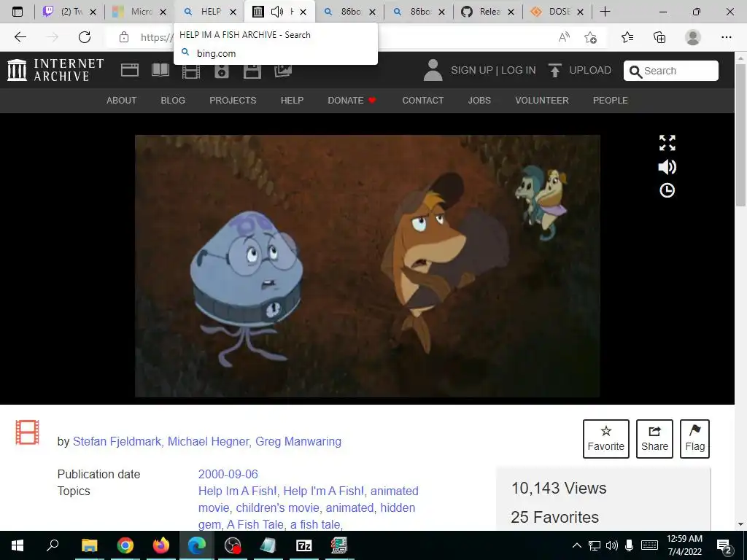Mute the video using the player speaker icon
The height and width of the screenshot is (560, 747).
667,167
